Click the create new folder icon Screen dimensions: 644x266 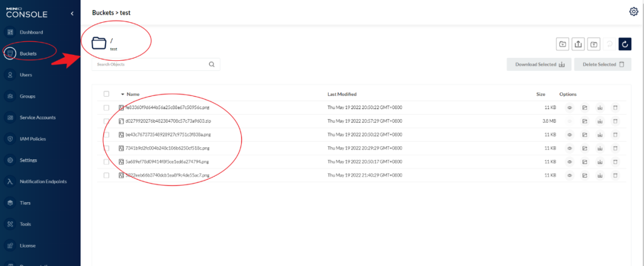(562, 44)
